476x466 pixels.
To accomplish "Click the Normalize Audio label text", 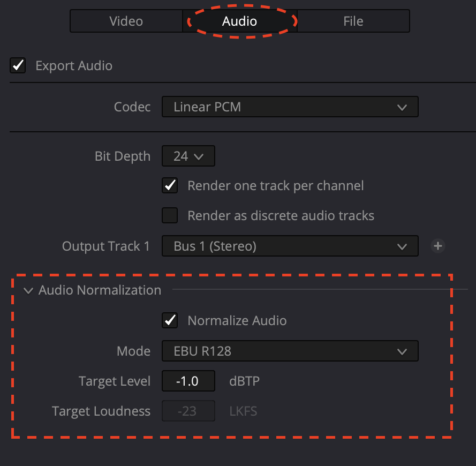I will (237, 321).
